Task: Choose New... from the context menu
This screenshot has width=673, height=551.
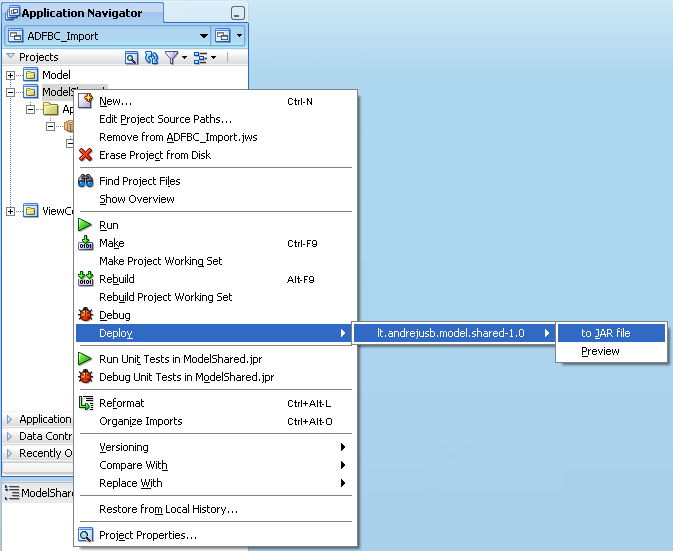Action: pos(216,101)
